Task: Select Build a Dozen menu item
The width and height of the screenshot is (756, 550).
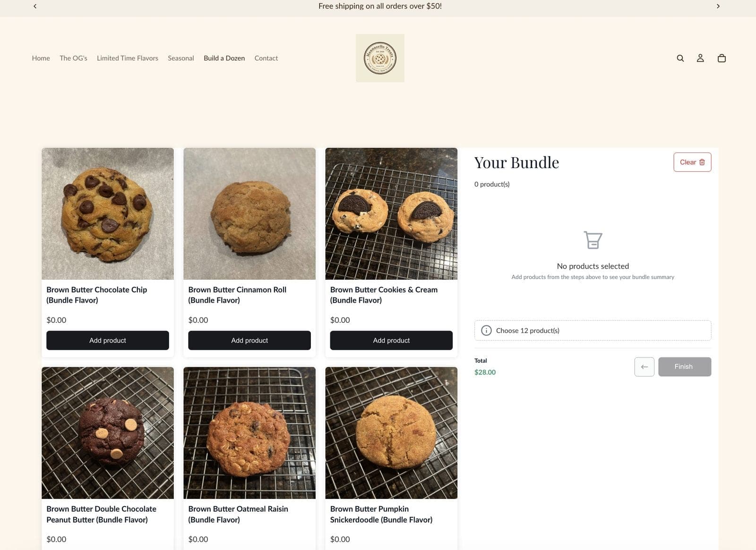Action: 224,58
